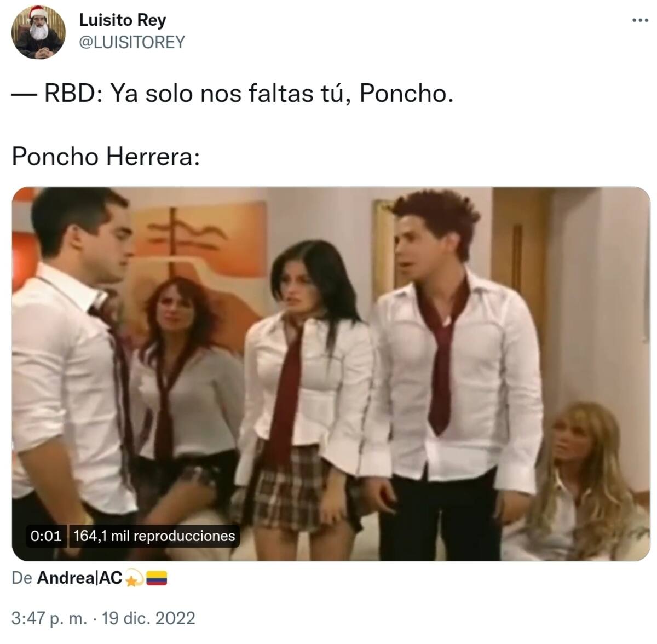
Task: Open the @LUISITOREY handle link
Action: (132, 42)
